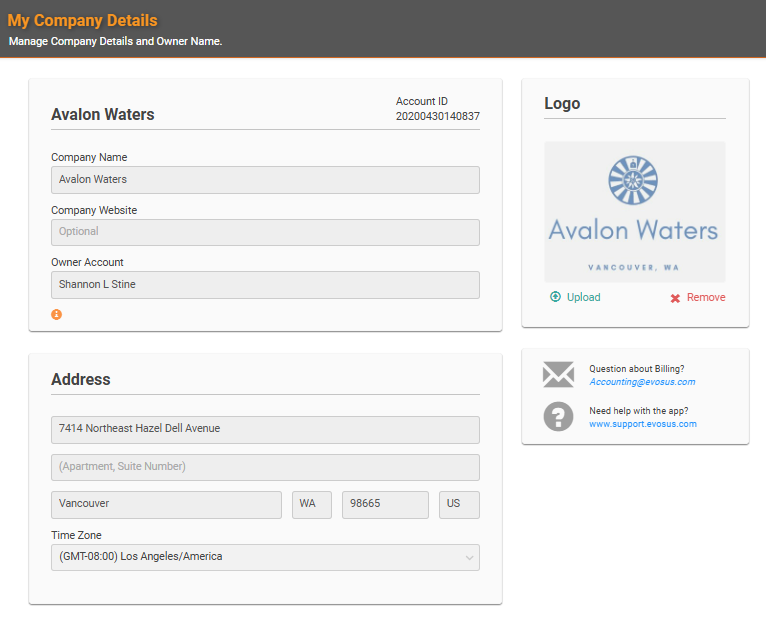Select the WA state field
The image size is (766, 617).
pos(312,504)
